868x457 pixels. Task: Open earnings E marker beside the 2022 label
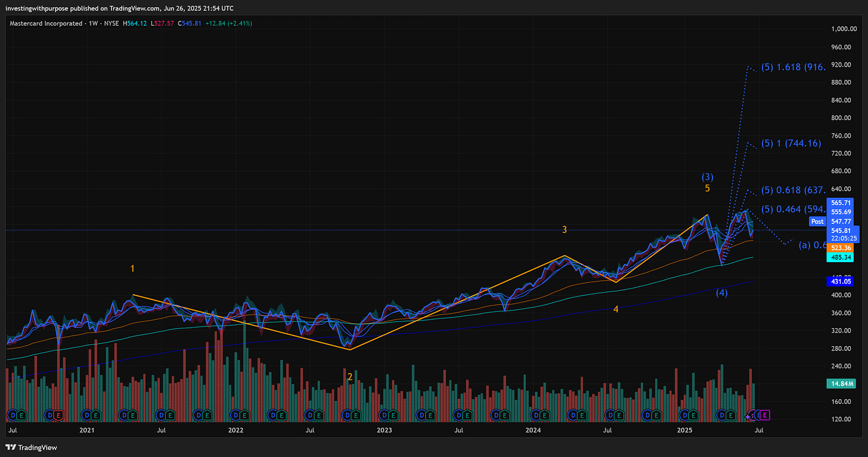pyautogui.click(x=244, y=414)
